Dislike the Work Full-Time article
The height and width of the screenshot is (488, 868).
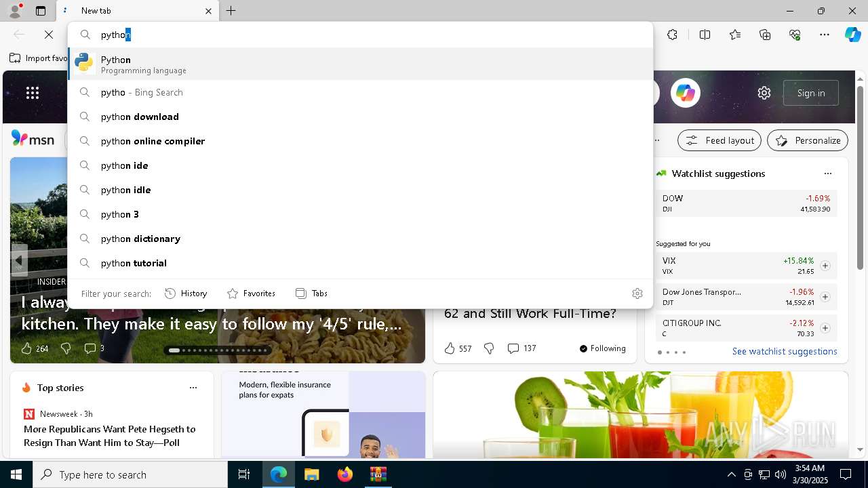(489, 348)
